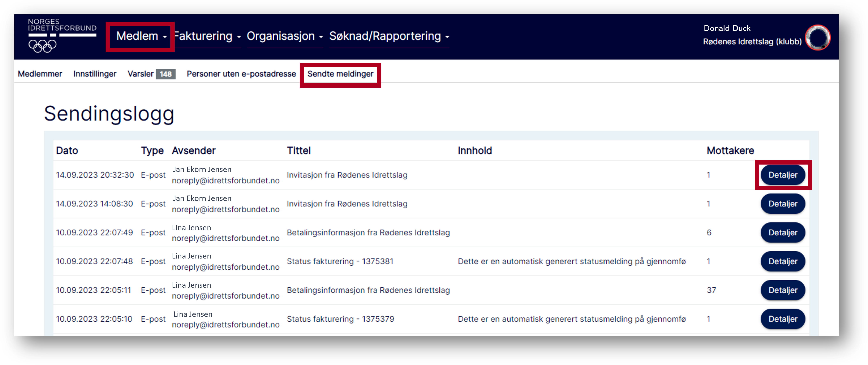Click Invitasjon title in 20:32:30 row
868x365 pixels.
point(347,175)
